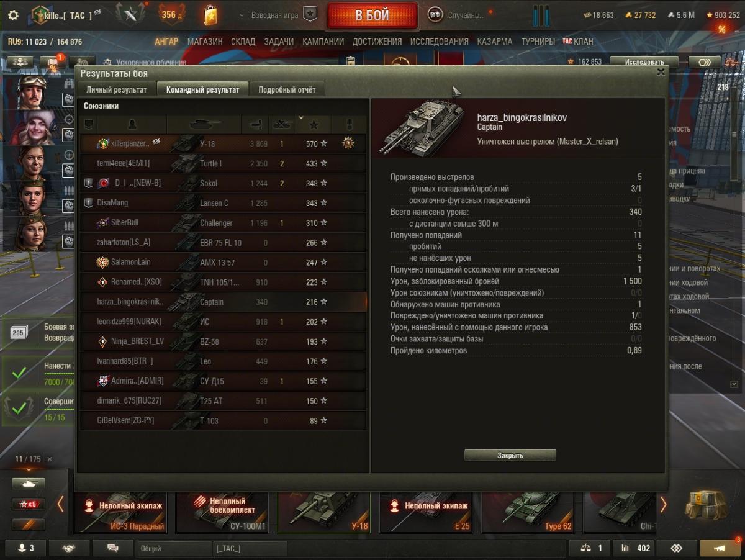Open the settings gear icon
745x560 pixels.
tap(12, 15)
